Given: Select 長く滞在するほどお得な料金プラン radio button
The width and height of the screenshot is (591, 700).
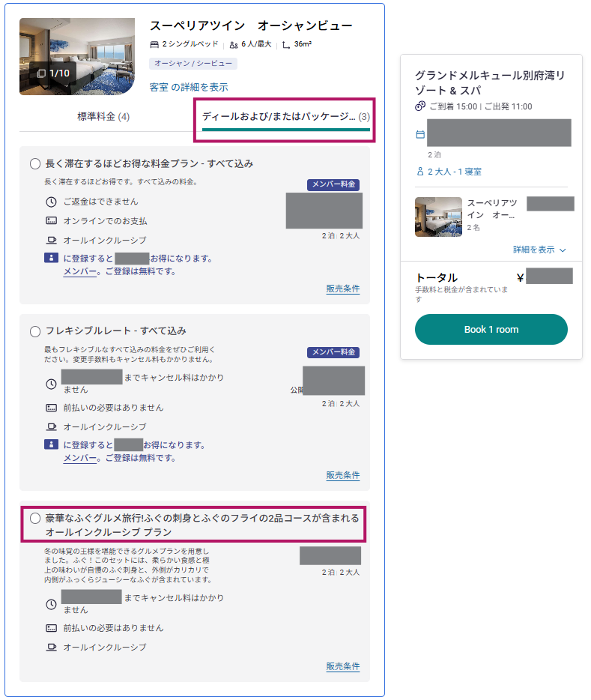Looking at the screenshot, I should pyautogui.click(x=35, y=163).
